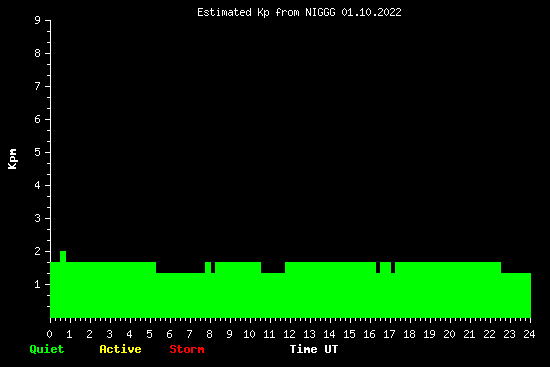This screenshot has height=367, width=550.
Task: Click the x-axis tick label '0'
Action: tap(49, 334)
